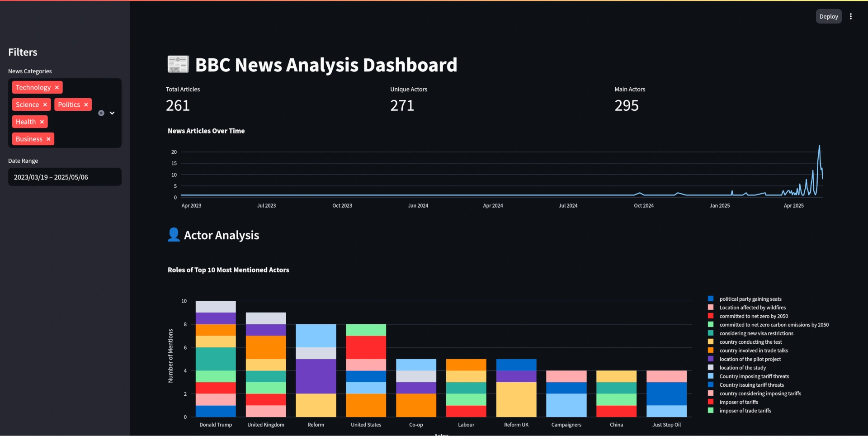This screenshot has height=436, width=868.
Task: Delete the Health category chip
Action: (x=42, y=122)
